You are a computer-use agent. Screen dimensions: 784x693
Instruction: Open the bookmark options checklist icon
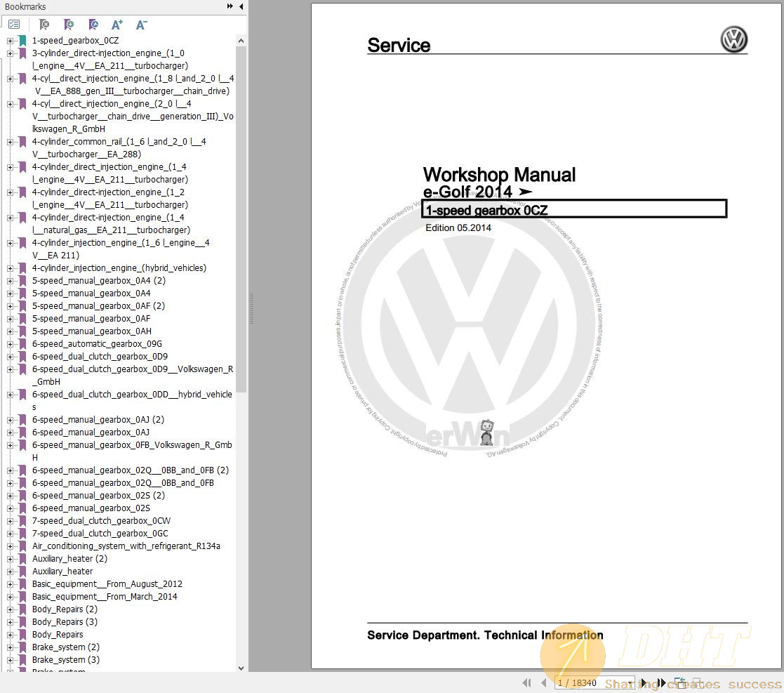pyautogui.click(x=14, y=24)
